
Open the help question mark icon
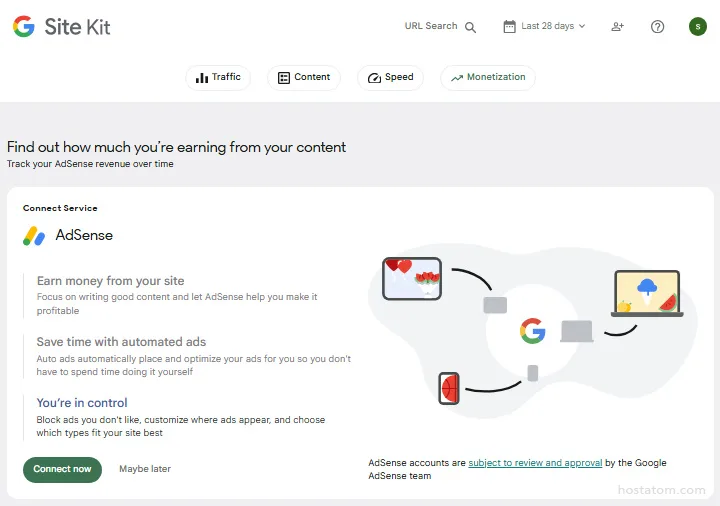tap(657, 27)
